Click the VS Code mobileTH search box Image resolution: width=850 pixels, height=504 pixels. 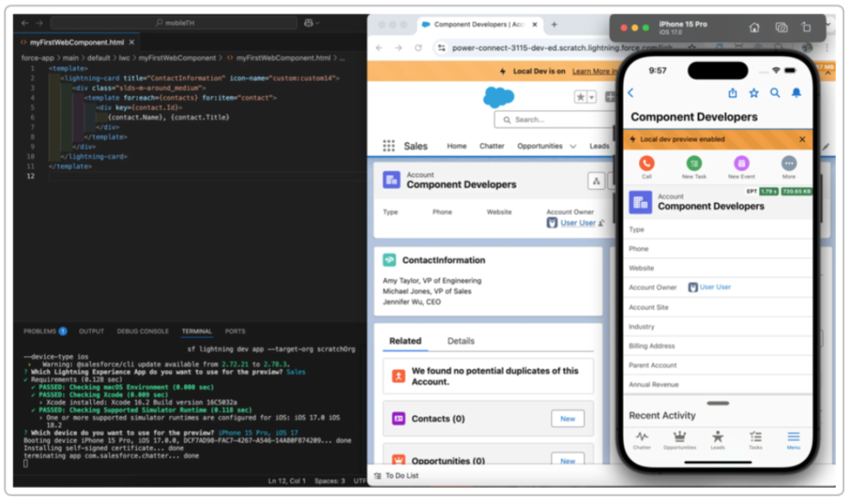(173, 23)
